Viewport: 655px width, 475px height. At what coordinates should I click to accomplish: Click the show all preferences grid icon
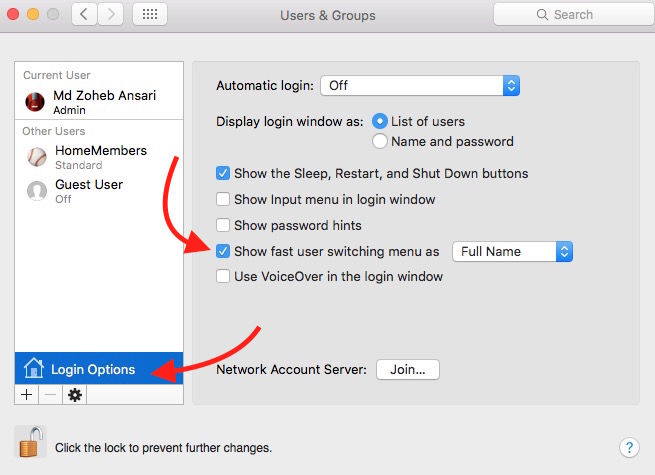click(x=151, y=15)
